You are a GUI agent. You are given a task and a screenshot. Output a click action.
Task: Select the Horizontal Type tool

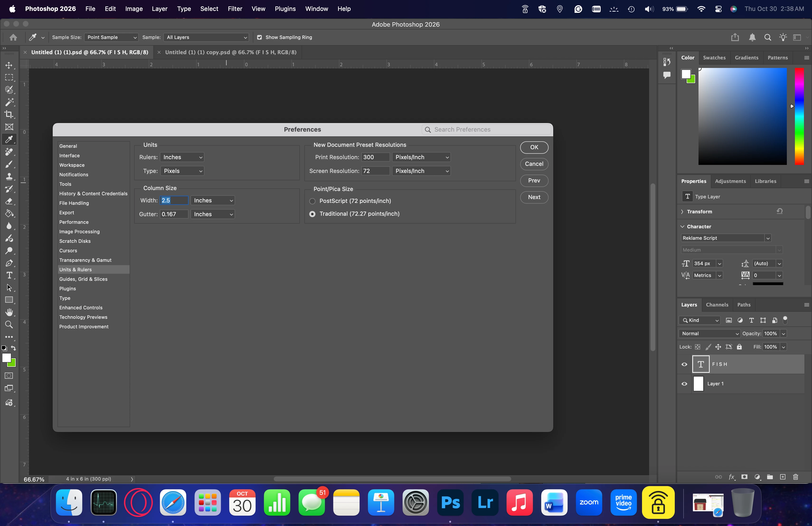(9, 275)
